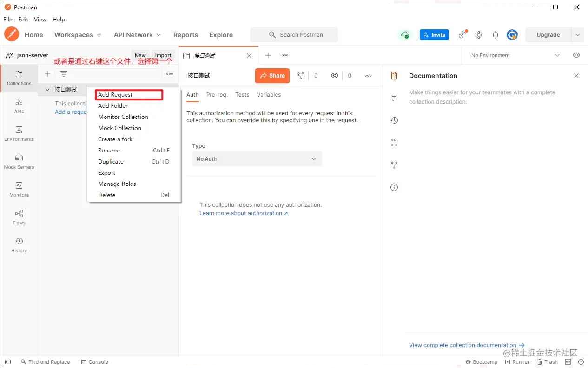Open the Comments icon in the right rail

[x=394, y=98]
